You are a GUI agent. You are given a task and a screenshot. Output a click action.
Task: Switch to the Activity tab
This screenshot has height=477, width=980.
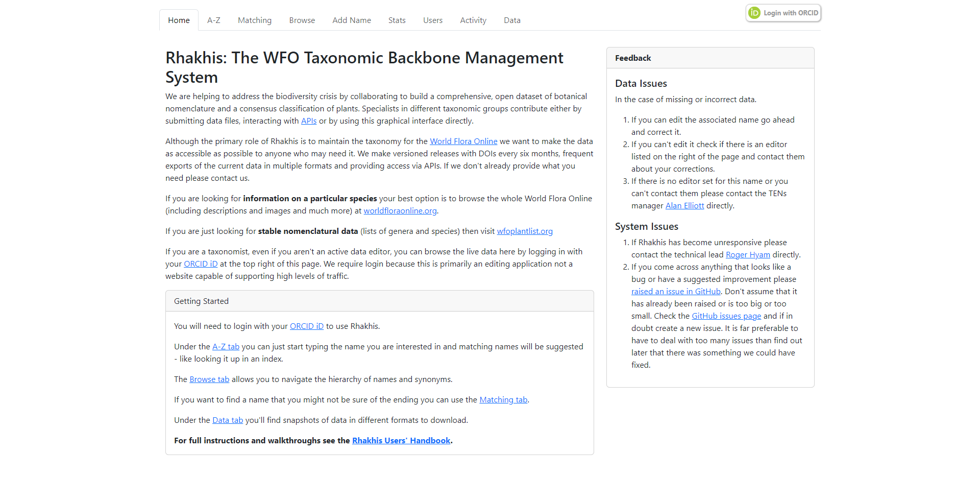click(473, 20)
